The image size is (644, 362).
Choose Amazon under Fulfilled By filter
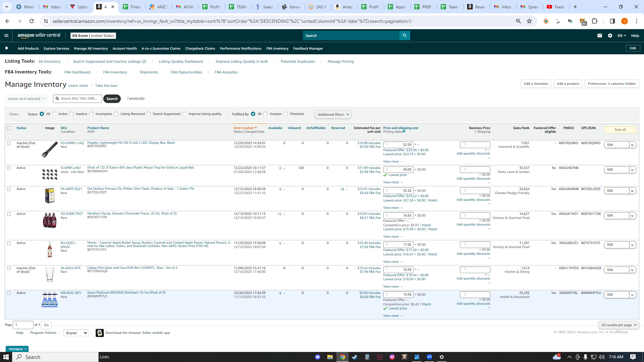265,114
